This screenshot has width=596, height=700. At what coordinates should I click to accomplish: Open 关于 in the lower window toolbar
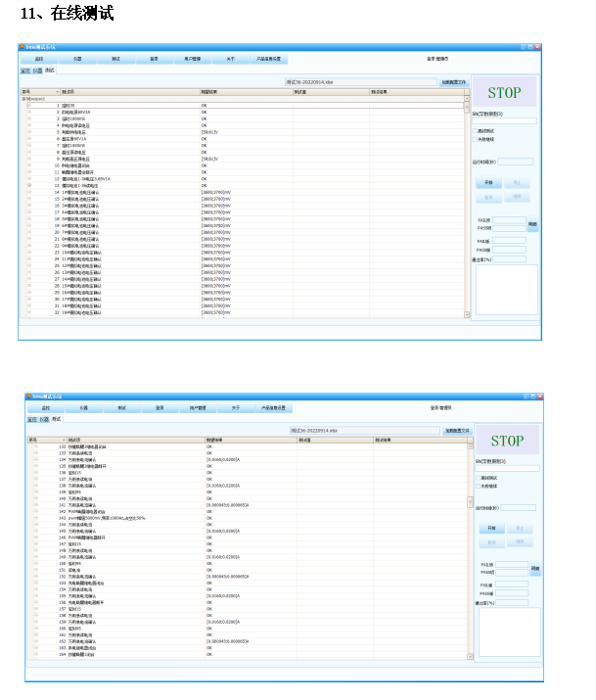click(x=235, y=407)
